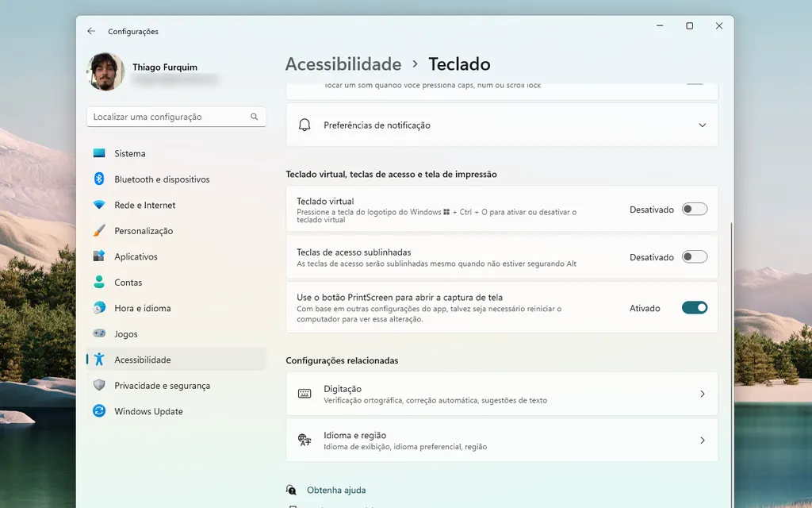Viewport: 812px width, 508px height.
Task: Expand Preferências de notificação
Action: pyautogui.click(x=702, y=125)
